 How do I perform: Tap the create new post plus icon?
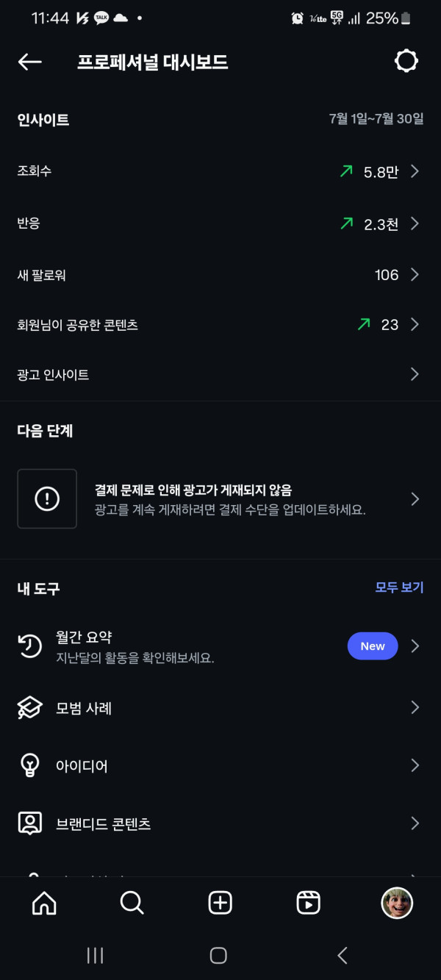pos(220,903)
